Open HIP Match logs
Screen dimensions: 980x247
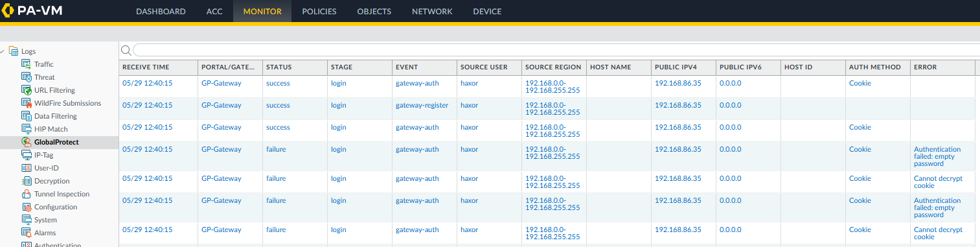click(51, 129)
